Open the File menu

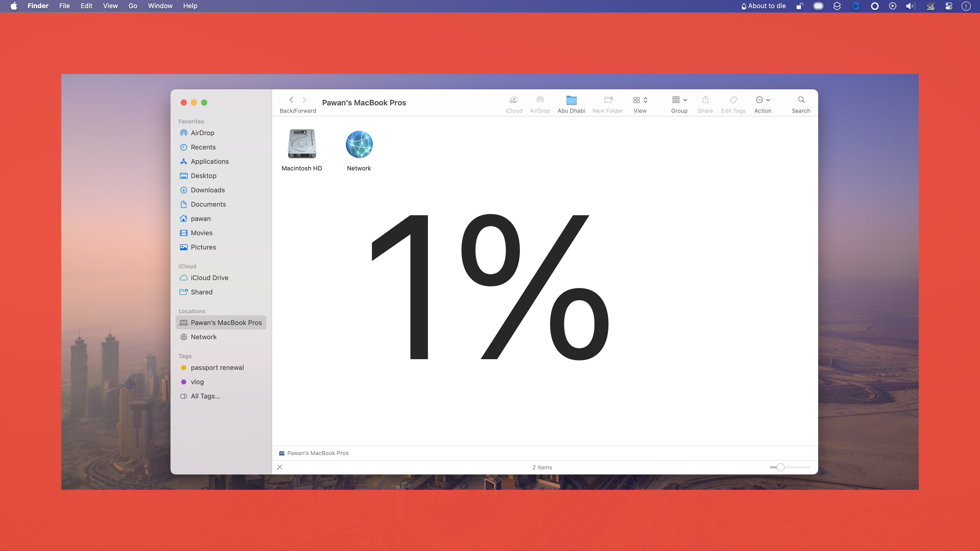click(64, 6)
